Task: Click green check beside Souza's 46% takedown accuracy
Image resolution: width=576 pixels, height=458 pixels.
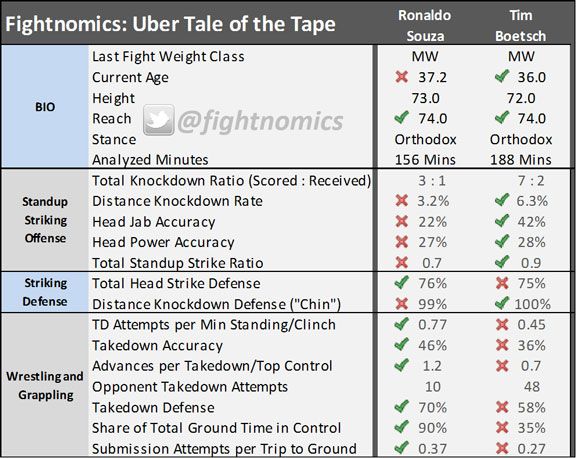Action: tap(402, 345)
